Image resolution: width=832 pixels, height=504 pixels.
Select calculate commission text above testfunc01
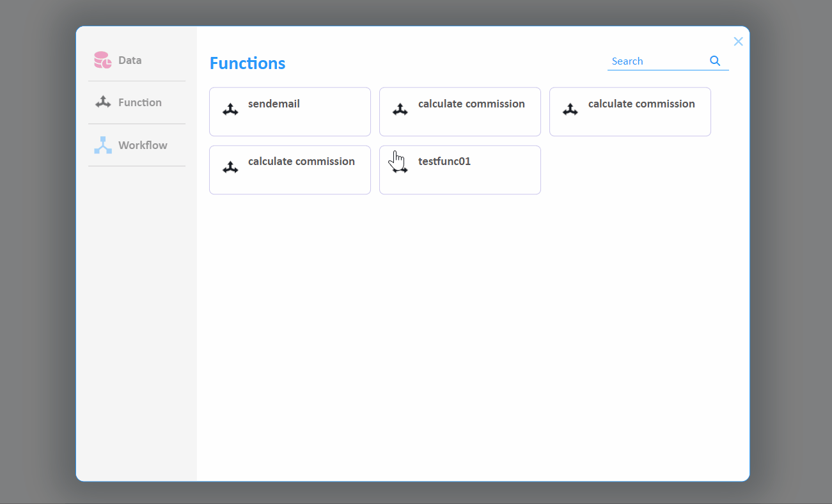tap(471, 104)
